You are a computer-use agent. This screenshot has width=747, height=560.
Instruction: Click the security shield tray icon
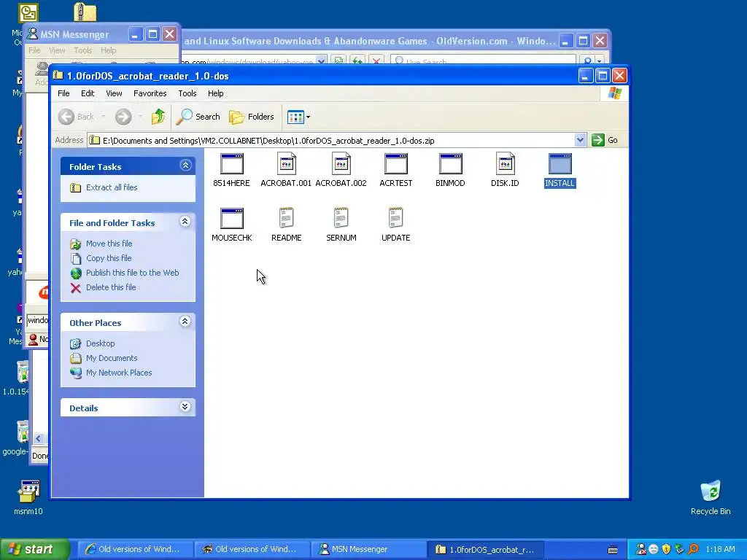(x=667, y=550)
